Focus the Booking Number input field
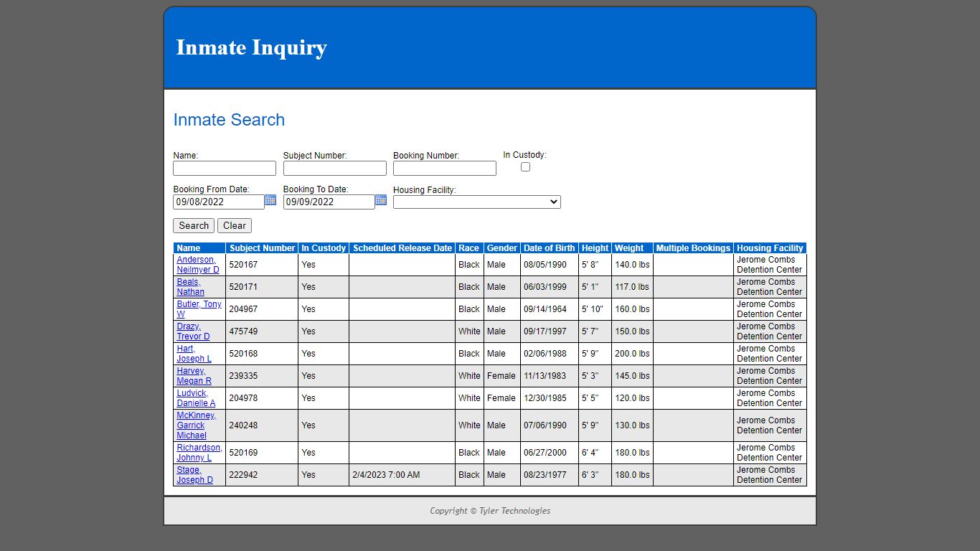 pos(445,169)
